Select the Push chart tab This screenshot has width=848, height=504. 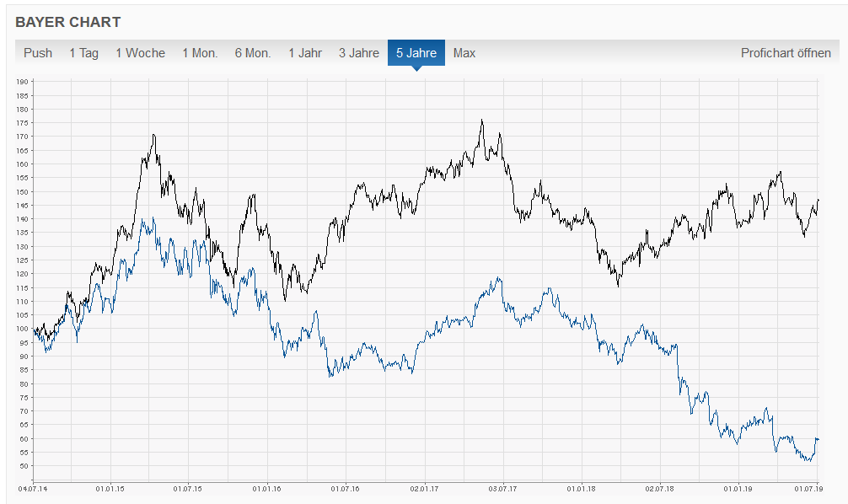(38, 53)
